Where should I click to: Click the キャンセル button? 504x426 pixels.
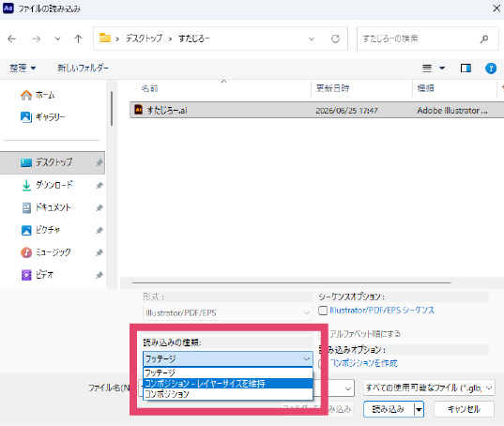point(464,409)
